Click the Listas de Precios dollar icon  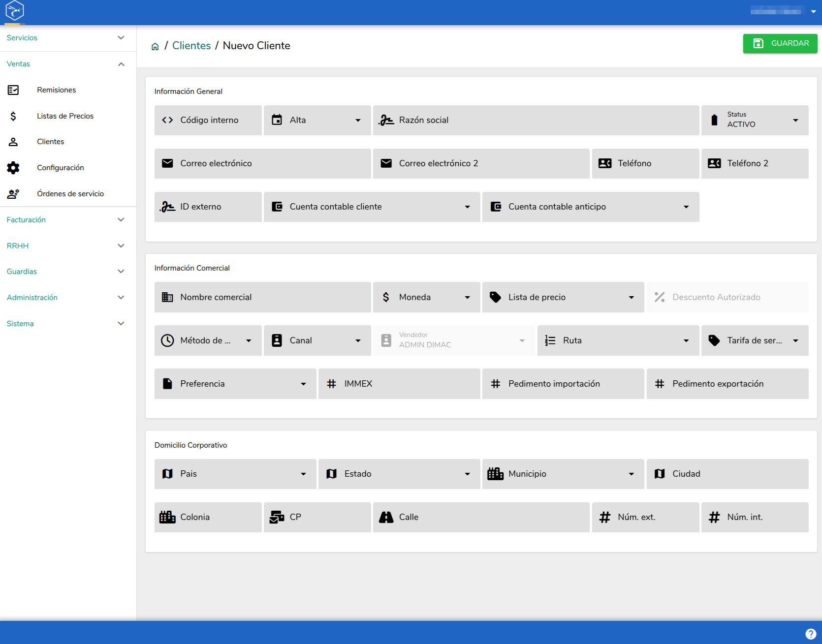(x=13, y=116)
